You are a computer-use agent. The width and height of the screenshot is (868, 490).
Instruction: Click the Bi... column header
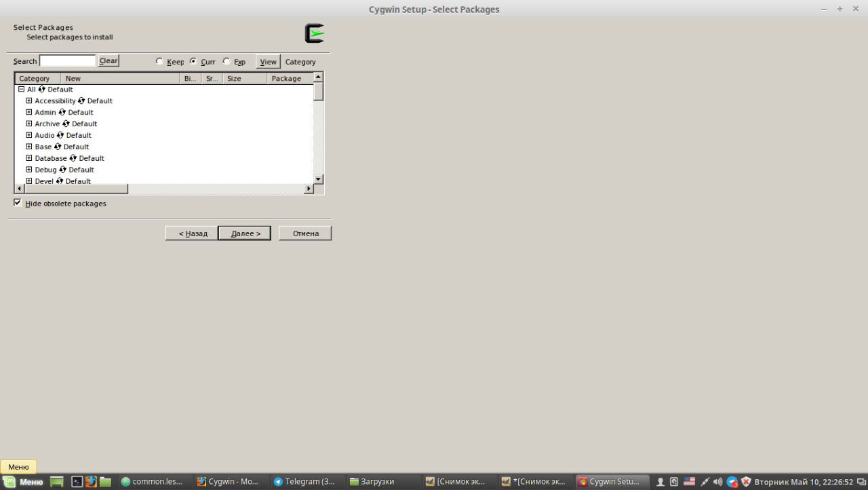pyautogui.click(x=191, y=79)
